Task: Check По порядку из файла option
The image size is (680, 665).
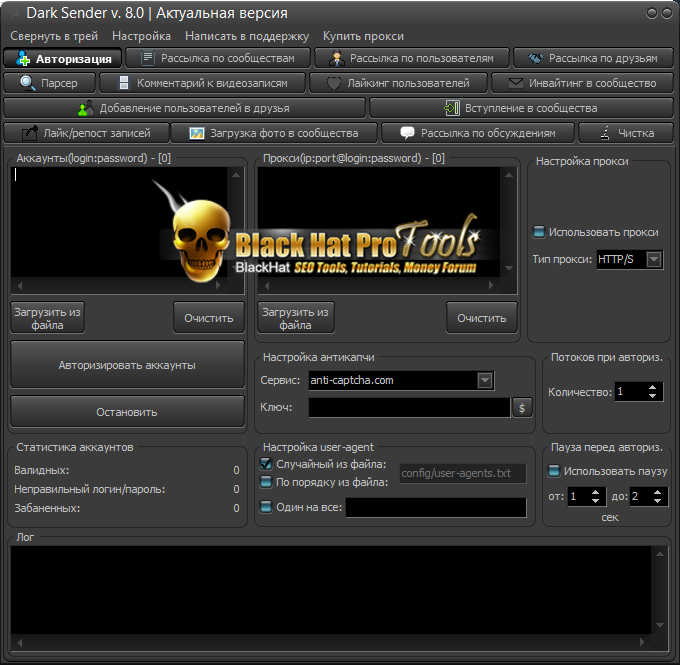Action: click(266, 482)
